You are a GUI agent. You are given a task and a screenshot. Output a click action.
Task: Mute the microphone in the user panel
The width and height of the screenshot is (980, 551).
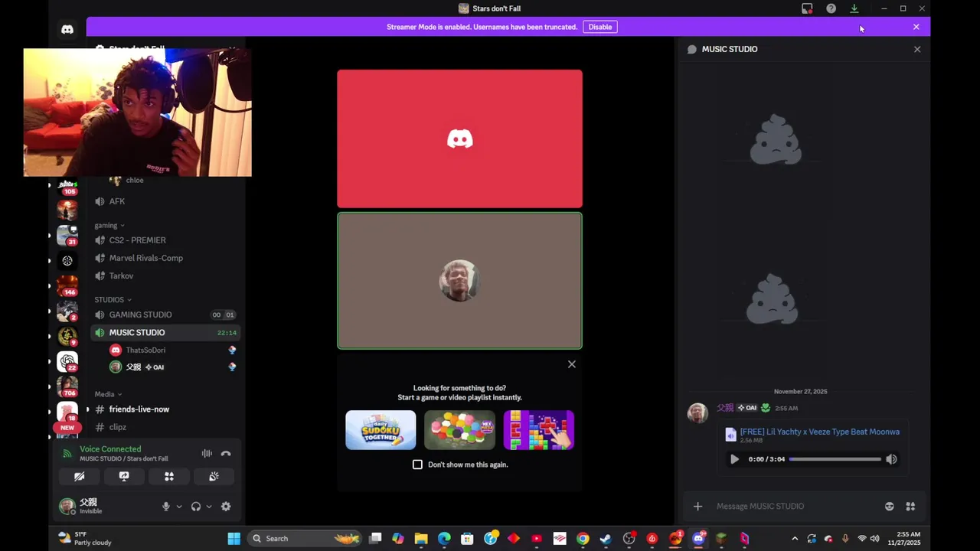(x=165, y=507)
